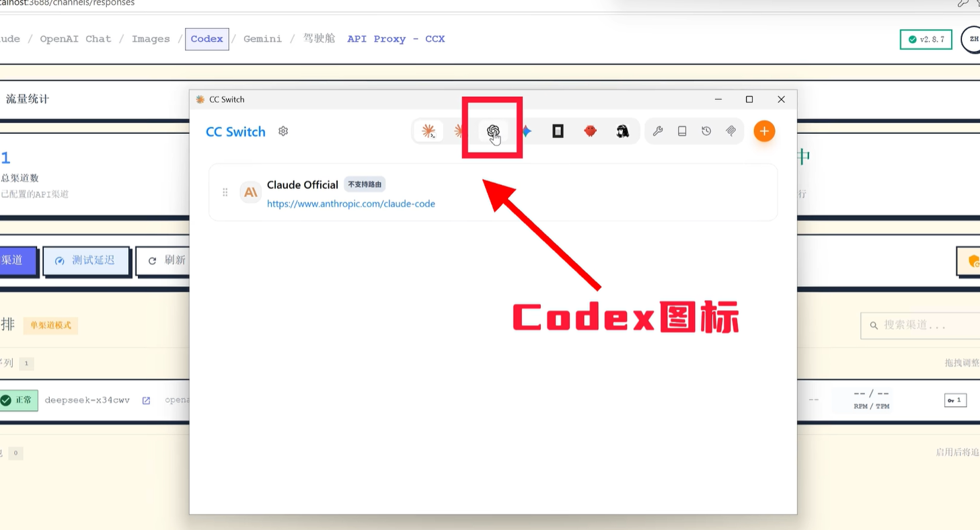Minimize the CC Switch window
This screenshot has width=980, height=530.
718,100
